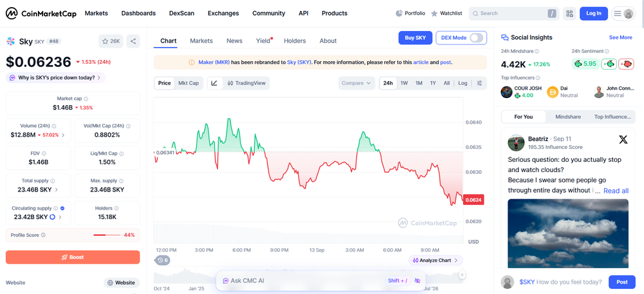Open TradingView candlestick chart
Screen dimensions: 644x294
coord(247,83)
